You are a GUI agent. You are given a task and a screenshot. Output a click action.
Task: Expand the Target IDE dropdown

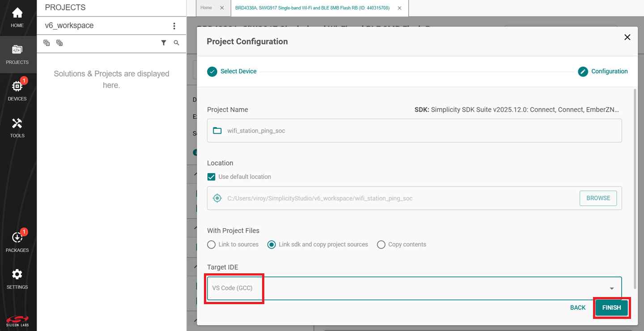612,289
